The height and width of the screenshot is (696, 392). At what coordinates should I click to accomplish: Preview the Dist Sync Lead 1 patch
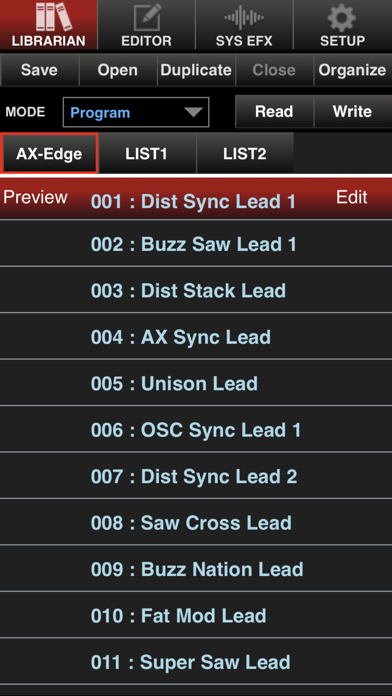click(x=35, y=197)
